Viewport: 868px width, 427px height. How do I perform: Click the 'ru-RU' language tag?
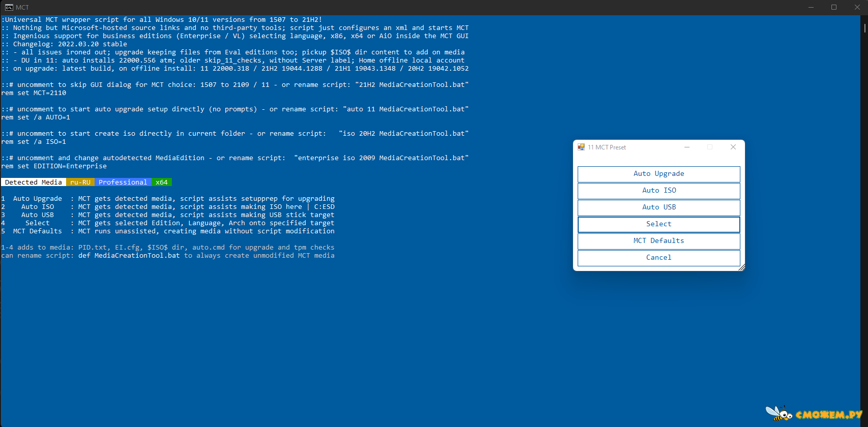pyautogui.click(x=80, y=182)
